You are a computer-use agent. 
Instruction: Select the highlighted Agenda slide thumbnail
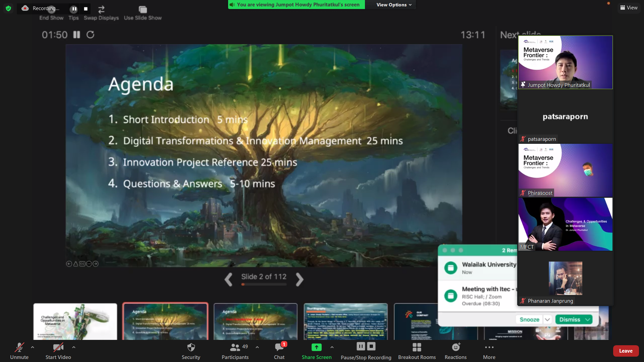click(x=165, y=321)
